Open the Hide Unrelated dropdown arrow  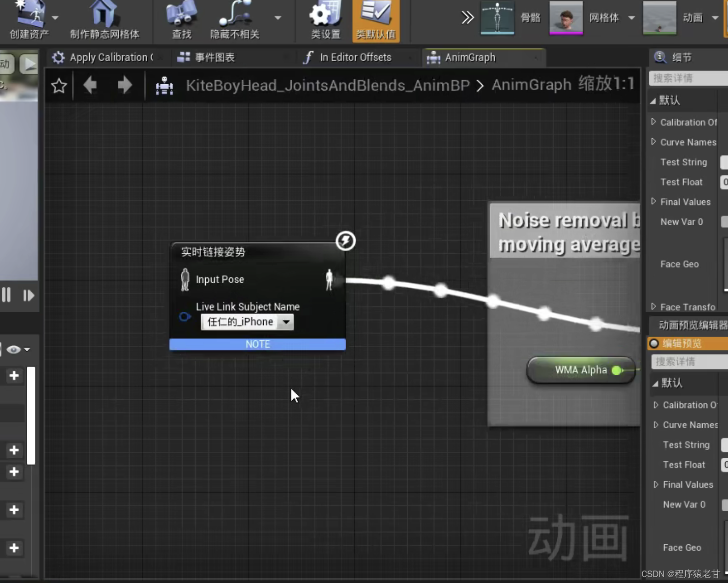(x=277, y=17)
